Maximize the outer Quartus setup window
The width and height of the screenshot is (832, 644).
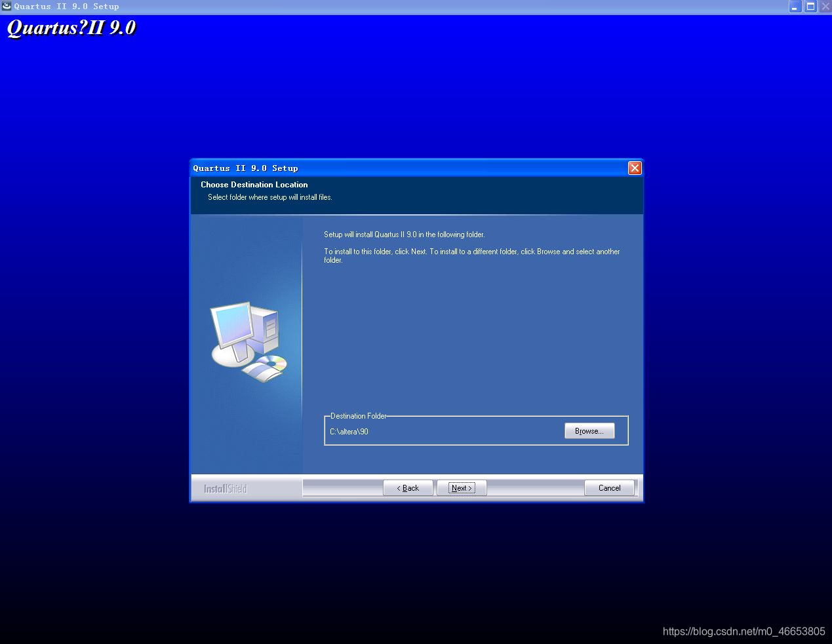click(x=810, y=7)
